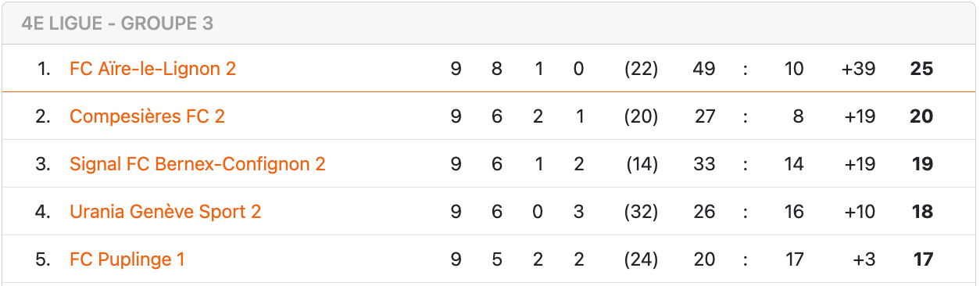
Task: Open the Urania Genève Sport 2 link
Action: tap(166, 212)
